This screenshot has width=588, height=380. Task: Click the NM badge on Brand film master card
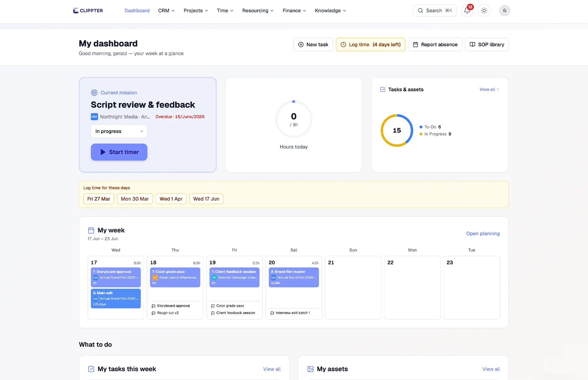[x=273, y=278]
